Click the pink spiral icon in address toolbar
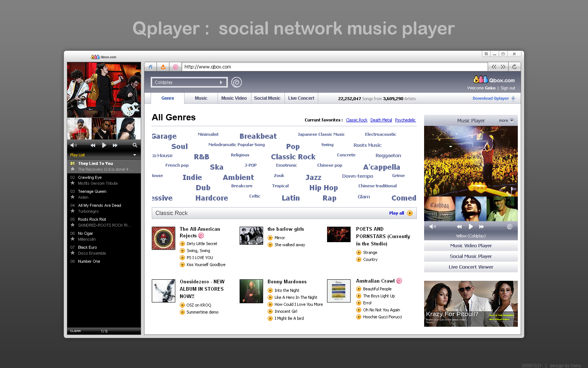 point(176,67)
